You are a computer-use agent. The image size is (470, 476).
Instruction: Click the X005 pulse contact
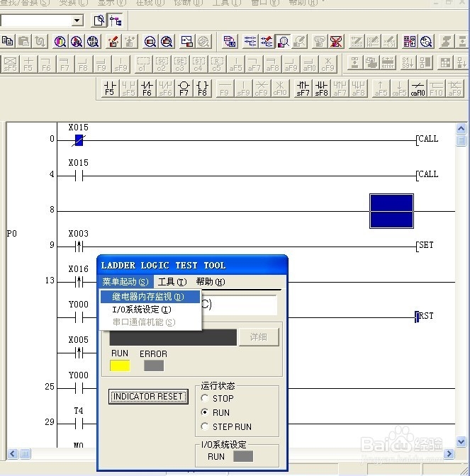tap(79, 353)
